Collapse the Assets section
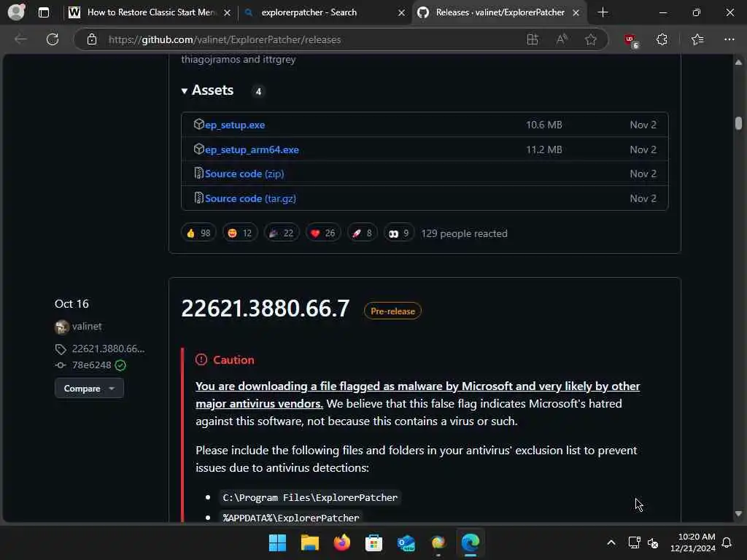Viewport: 747px width, 560px height. pos(208,90)
